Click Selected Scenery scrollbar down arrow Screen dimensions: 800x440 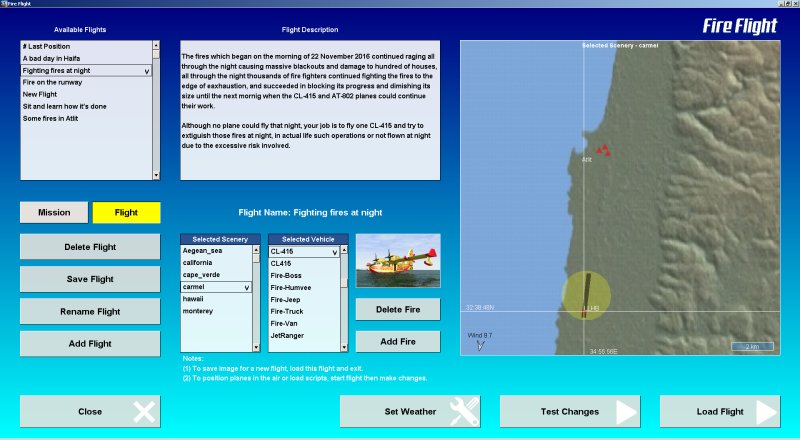pos(256,348)
